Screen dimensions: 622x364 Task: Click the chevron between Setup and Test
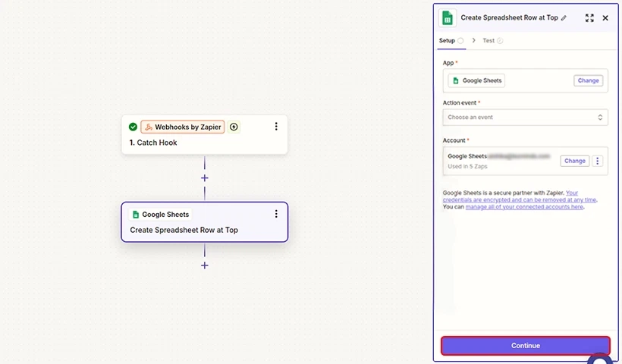pos(473,40)
